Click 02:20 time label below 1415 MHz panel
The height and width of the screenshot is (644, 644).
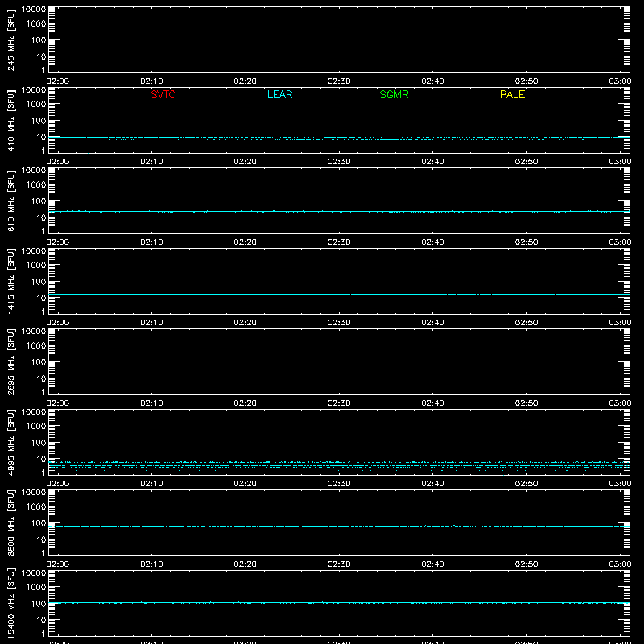click(x=246, y=323)
